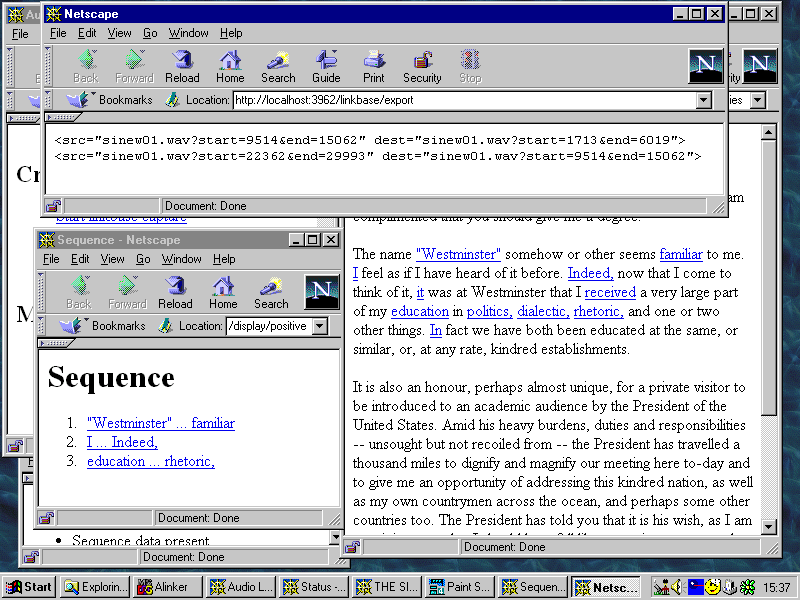Viewport: 800px width, 600px height.
Task: Click the politics, link in the speech text
Action: (x=489, y=311)
